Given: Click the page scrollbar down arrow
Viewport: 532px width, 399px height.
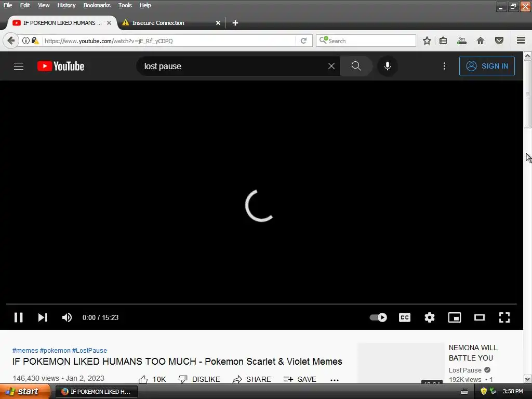Looking at the screenshot, I should point(528,379).
